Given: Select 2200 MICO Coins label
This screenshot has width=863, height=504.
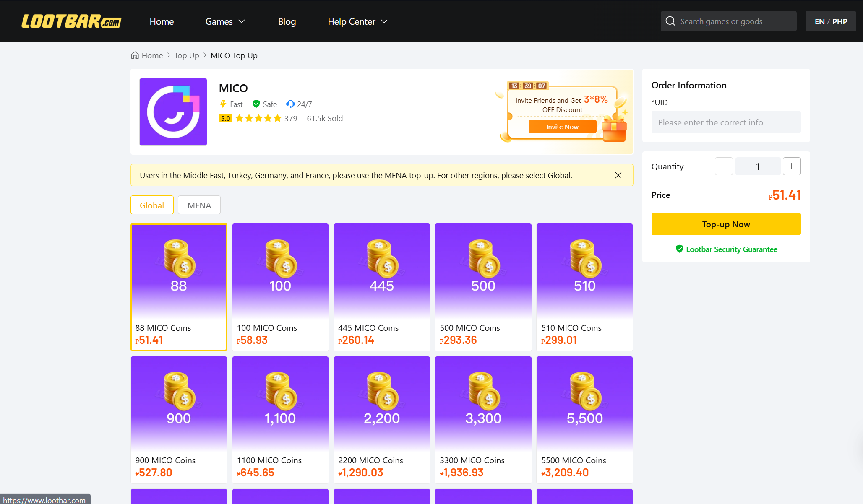Looking at the screenshot, I should click(x=370, y=460).
